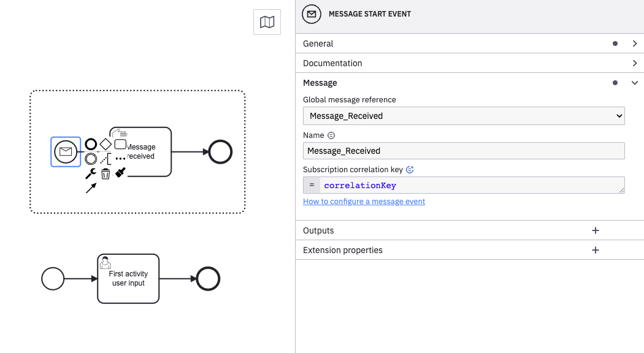The height and width of the screenshot is (353, 644).
Task: Expand the Documentation section
Action: coord(470,63)
